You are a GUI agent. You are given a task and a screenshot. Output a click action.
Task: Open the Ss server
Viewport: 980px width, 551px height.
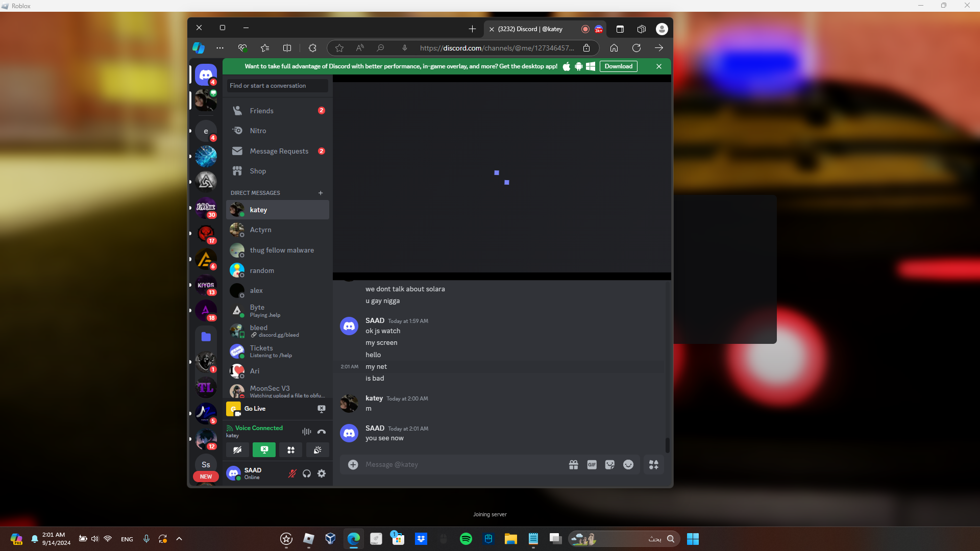click(206, 465)
